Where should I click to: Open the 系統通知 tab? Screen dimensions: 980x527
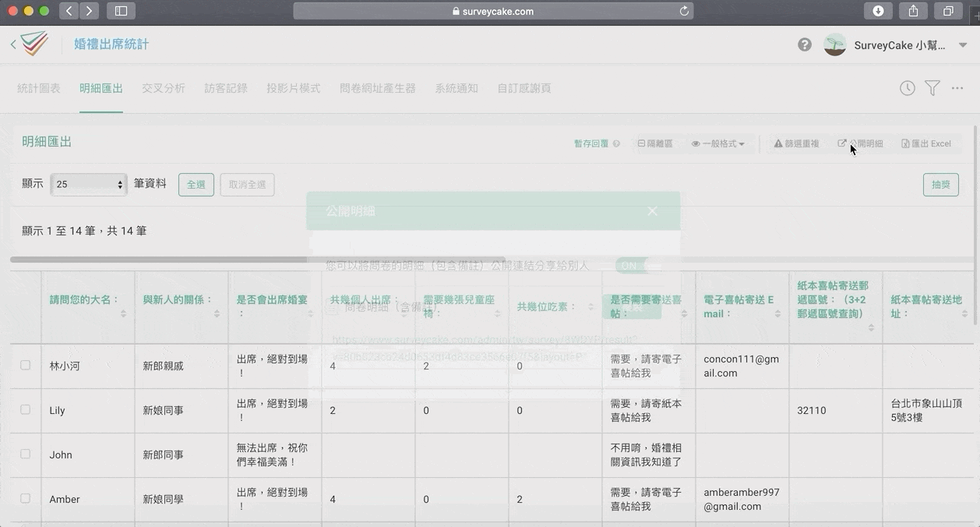click(x=457, y=88)
